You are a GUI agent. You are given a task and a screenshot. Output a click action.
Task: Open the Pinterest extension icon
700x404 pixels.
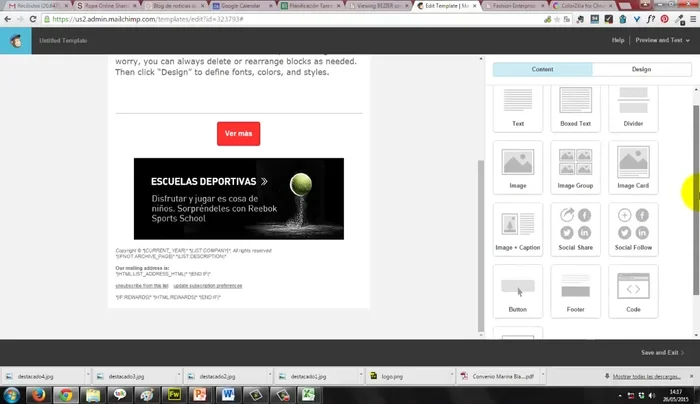click(665, 19)
